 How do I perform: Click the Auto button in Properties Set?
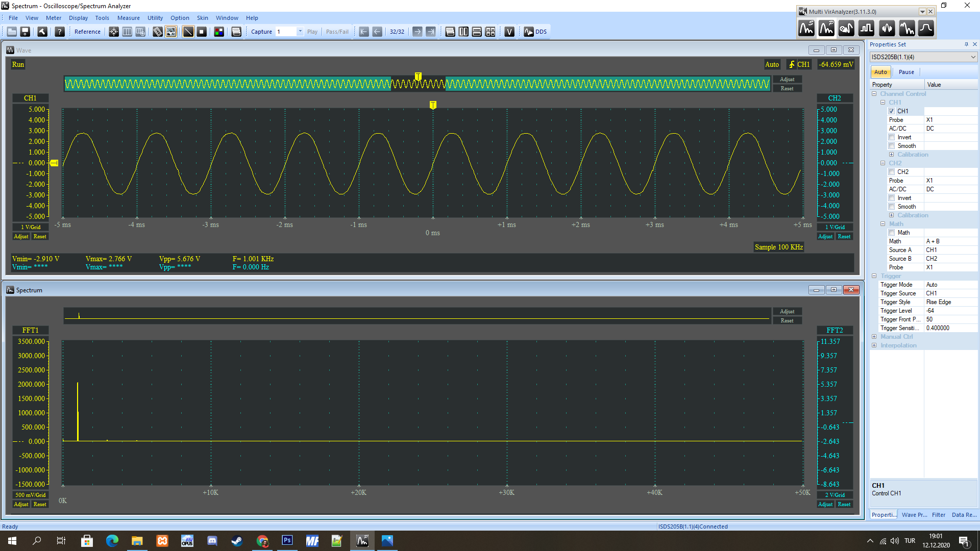880,72
